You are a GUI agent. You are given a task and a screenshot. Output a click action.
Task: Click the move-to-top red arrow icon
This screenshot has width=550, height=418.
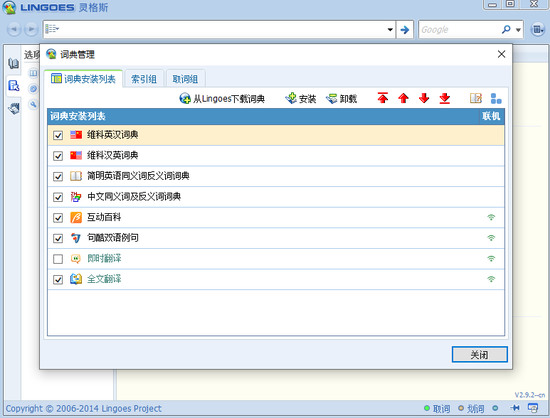383,98
